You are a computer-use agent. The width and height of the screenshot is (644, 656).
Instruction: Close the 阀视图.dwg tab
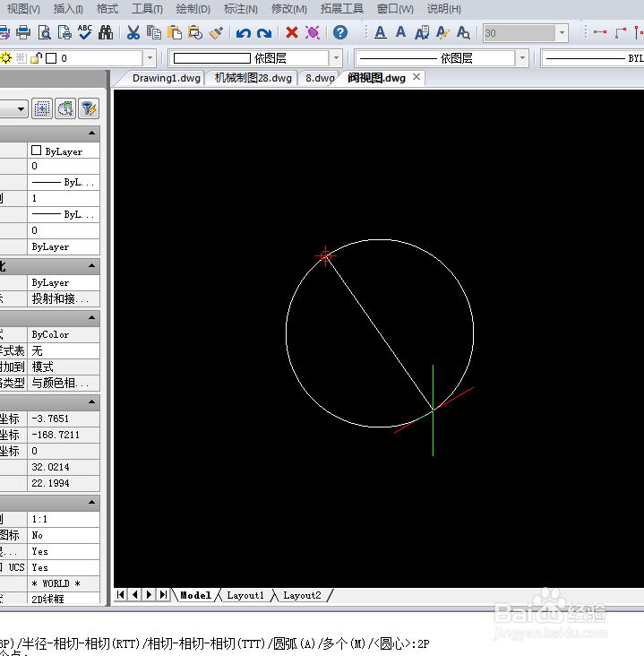coord(416,77)
